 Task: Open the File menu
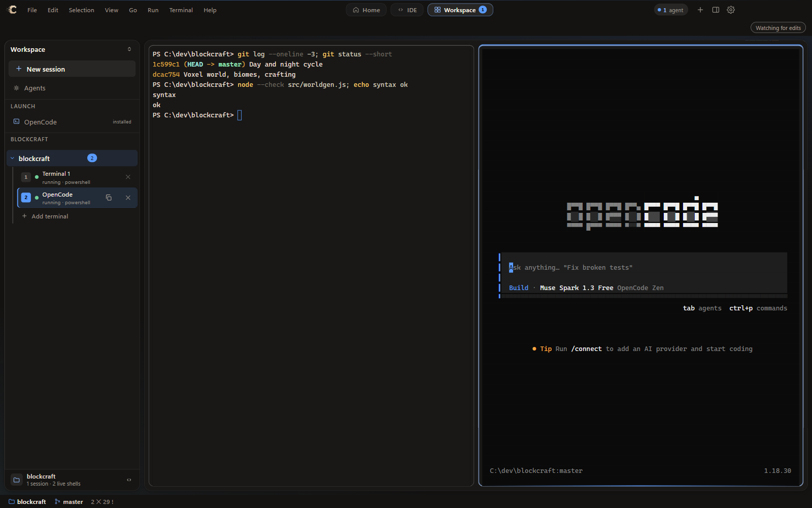pos(32,10)
